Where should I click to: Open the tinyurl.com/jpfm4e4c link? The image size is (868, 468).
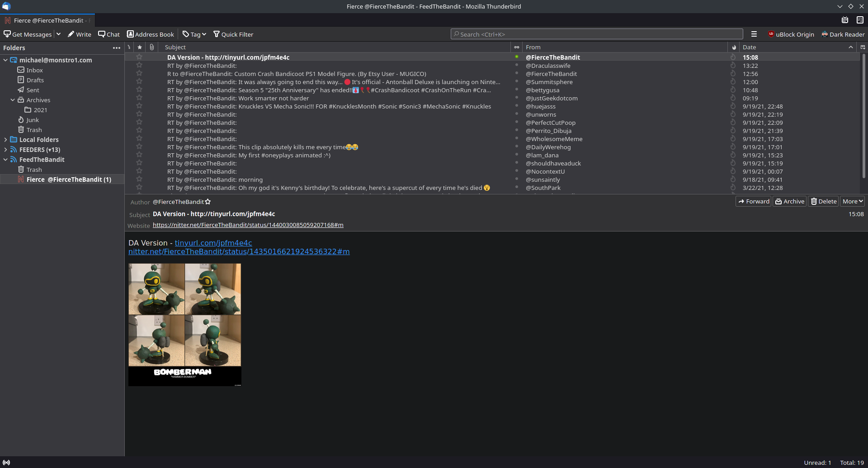(213, 243)
